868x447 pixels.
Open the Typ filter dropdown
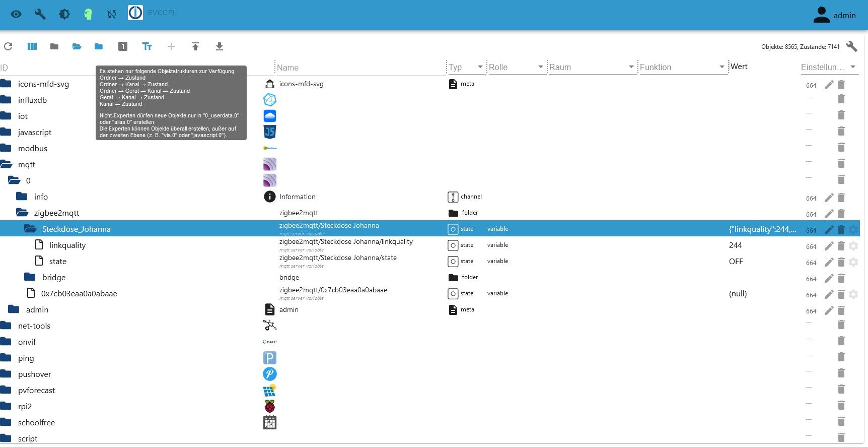(467, 67)
